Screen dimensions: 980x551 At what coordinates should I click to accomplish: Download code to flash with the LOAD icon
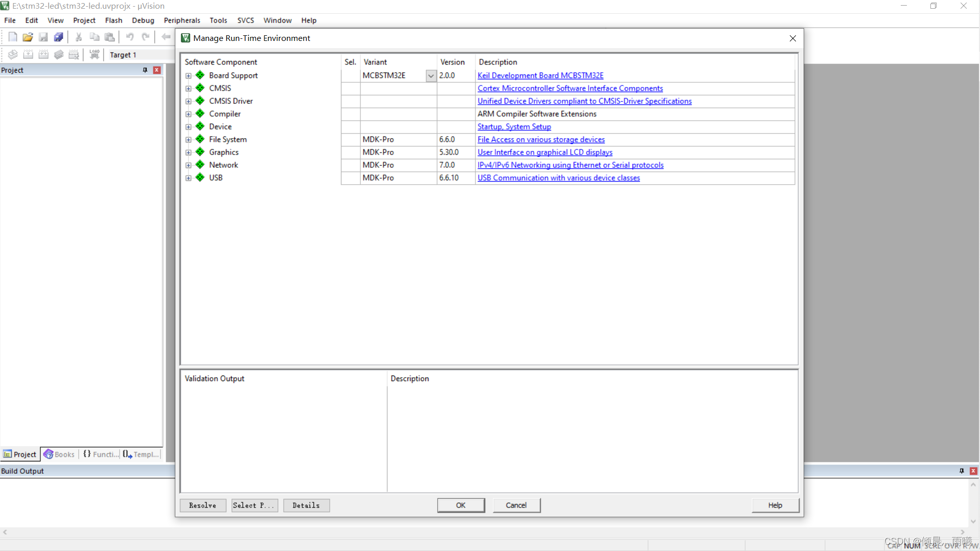[95, 55]
